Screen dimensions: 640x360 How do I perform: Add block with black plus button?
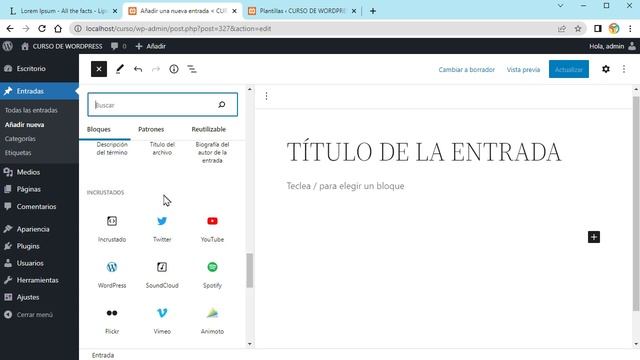pyautogui.click(x=594, y=237)
